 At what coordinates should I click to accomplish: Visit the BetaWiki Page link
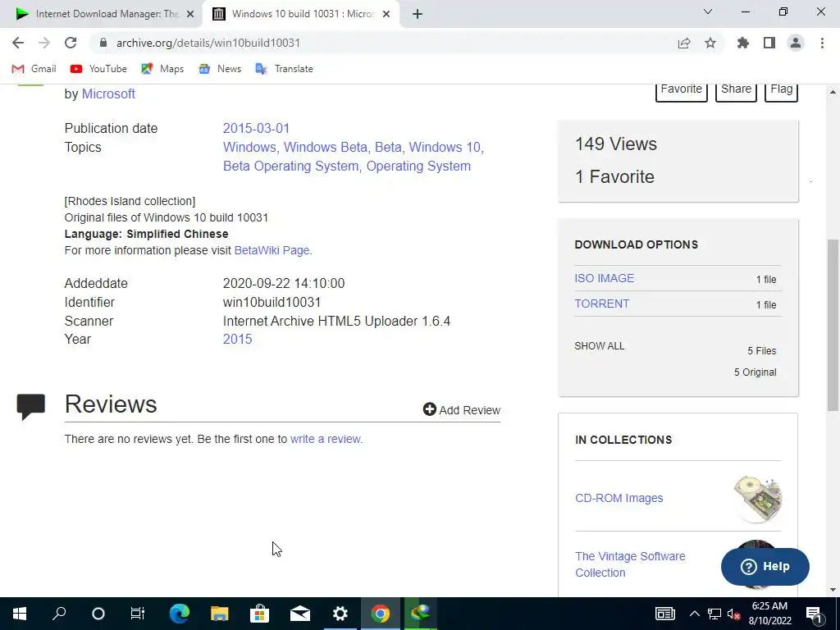(272, 250)
